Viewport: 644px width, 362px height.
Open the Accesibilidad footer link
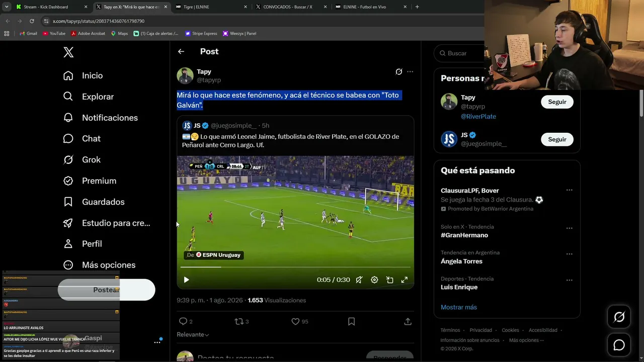[543, 330]
